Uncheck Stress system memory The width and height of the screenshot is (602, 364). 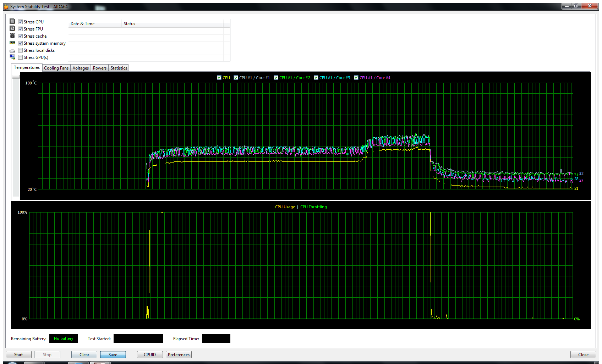coord(21,43)
